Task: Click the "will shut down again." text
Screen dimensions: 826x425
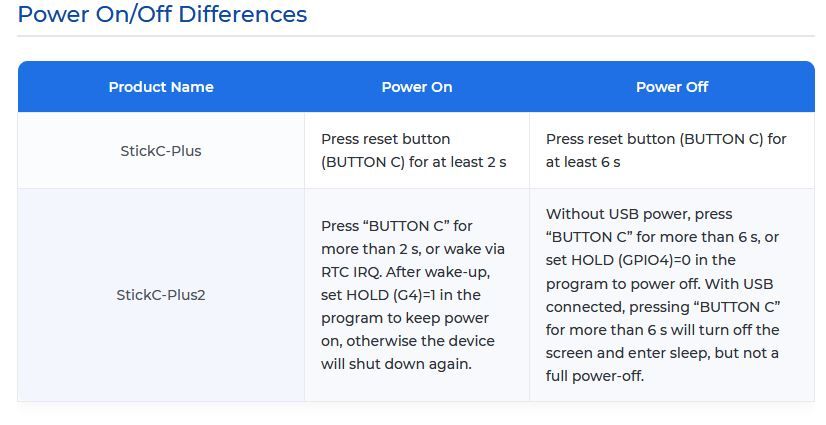Action: pyautogui.click(x=396, y=364)
